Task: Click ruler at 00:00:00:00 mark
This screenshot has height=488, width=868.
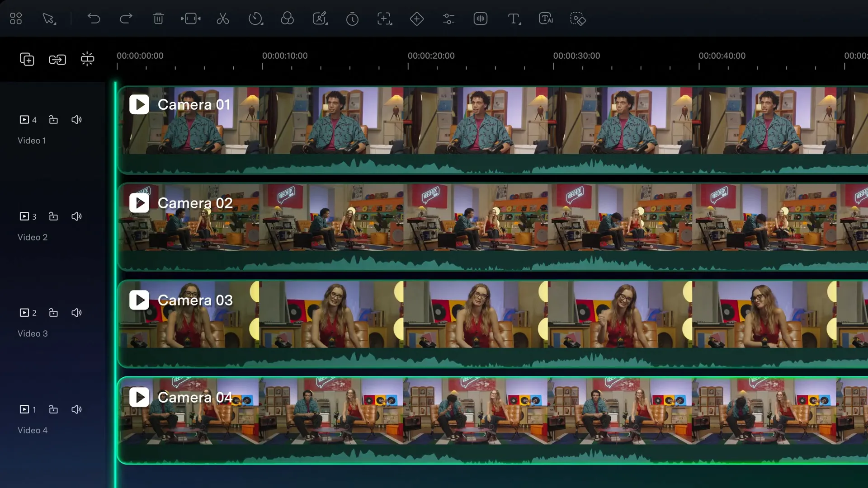Action: 140,56
